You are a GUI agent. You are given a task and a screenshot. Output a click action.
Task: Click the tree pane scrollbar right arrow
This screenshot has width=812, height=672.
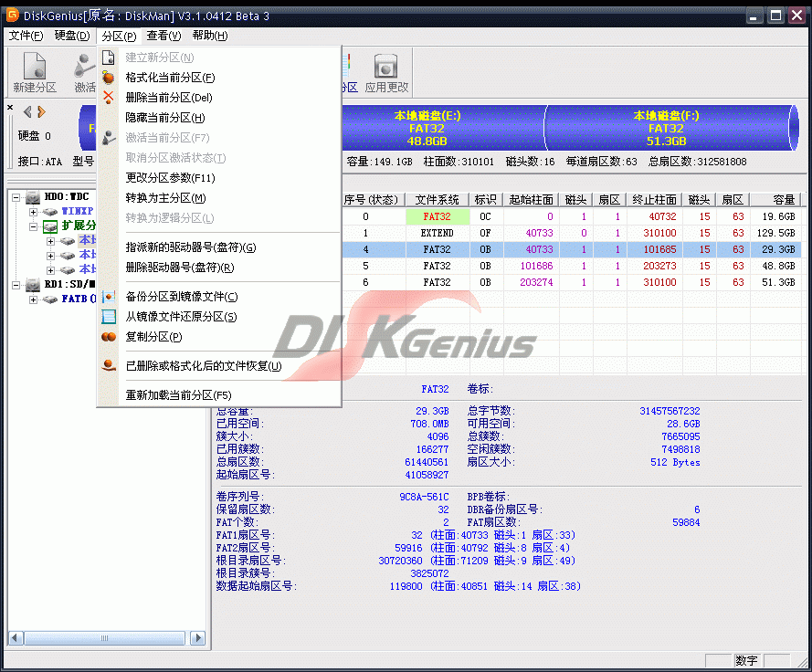[x=198, y=638]
